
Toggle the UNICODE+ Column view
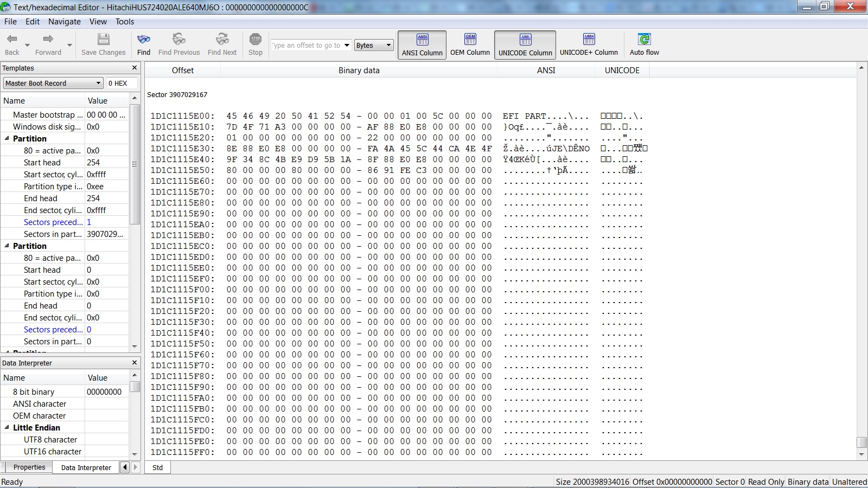pos(589,44)
